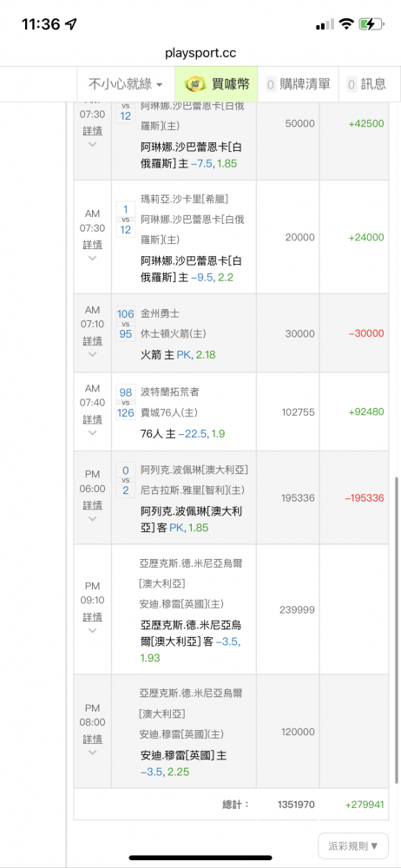Tap the playsport.cc address bar
Viewport: 401px width, 868px height.
(x=200, y=53)
